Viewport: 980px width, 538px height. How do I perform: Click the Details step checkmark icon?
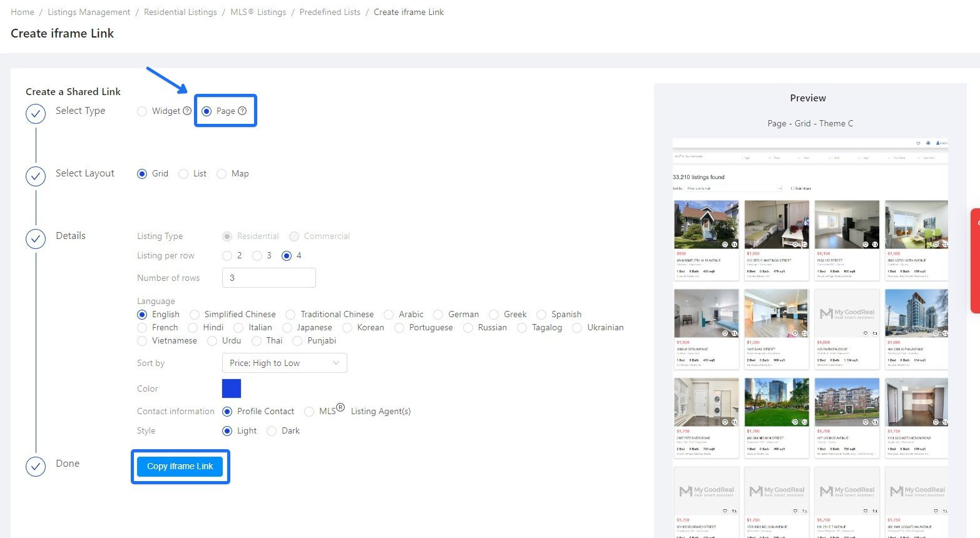tap(36, 239)
